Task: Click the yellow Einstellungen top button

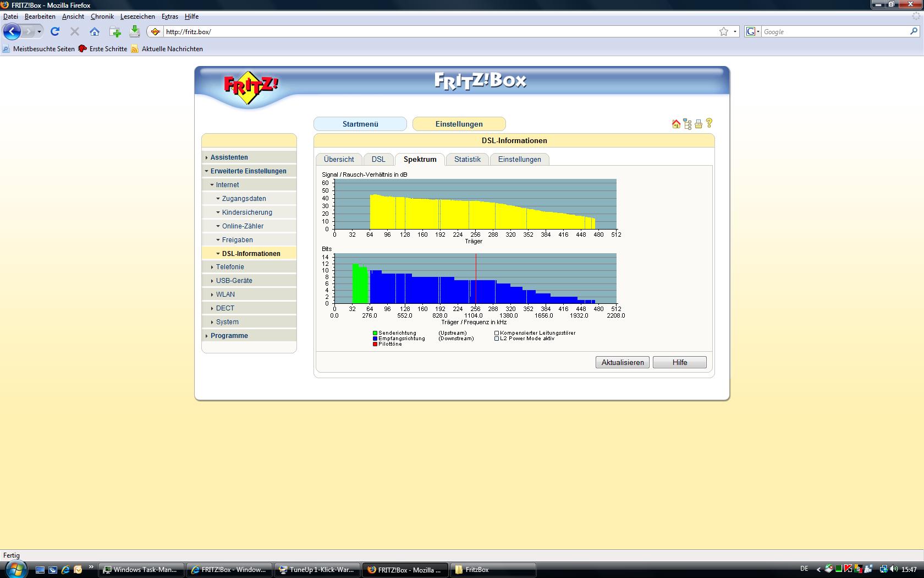Action: (459, 124)
